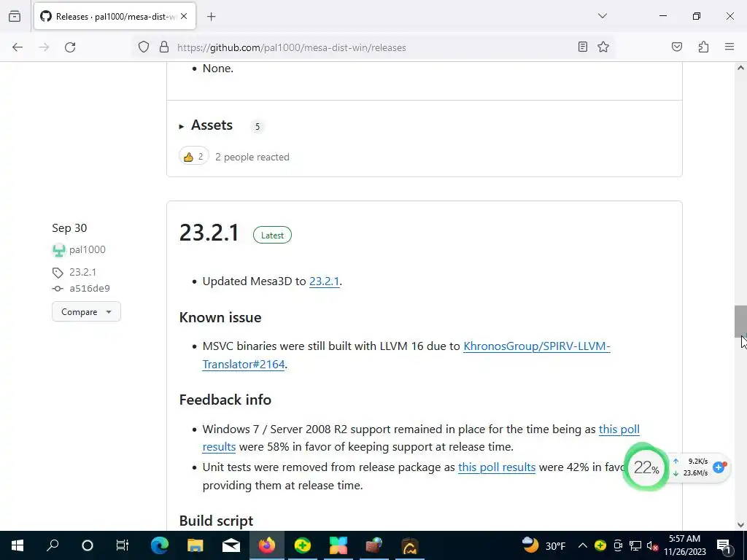This screenshot has height=560, width=747.
Task: Click the Latest release badge
Action: coord(272,236)
